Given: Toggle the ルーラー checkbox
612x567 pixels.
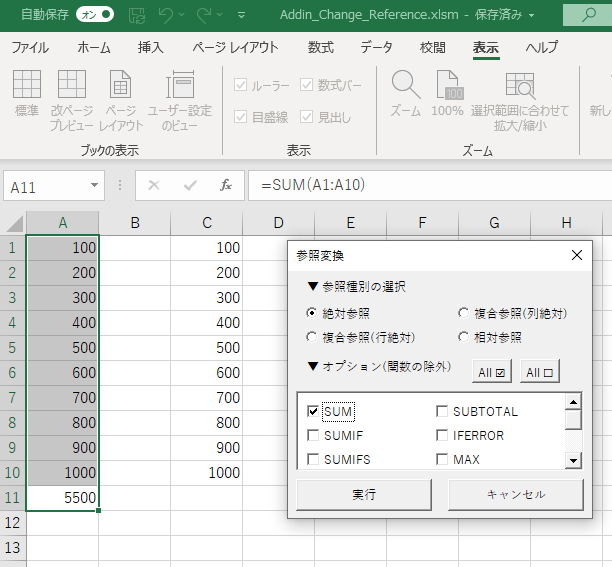Looking at the screenshot, I should coord(240,85).
